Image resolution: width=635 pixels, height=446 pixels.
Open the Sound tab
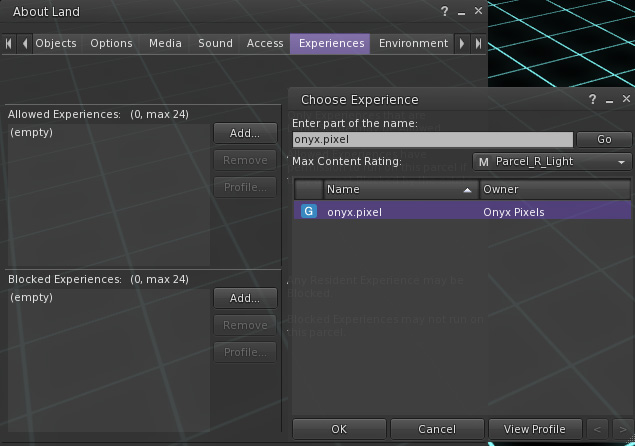tap(215, 43)
